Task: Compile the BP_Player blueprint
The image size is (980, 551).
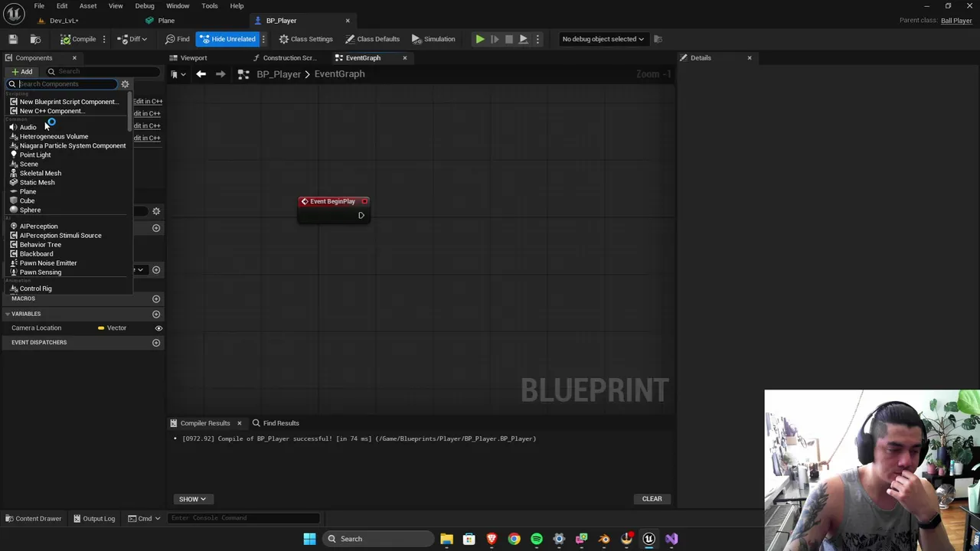Action: 78,39
